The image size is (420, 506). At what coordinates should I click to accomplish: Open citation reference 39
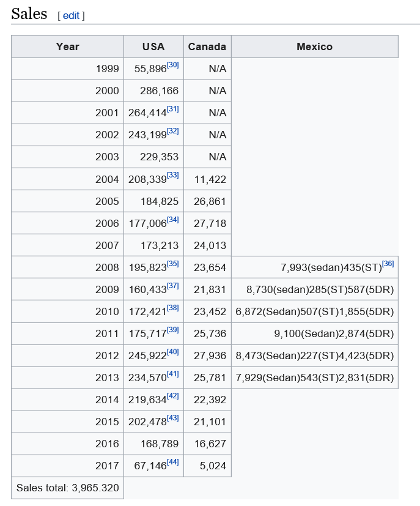(x=173, y=329)
